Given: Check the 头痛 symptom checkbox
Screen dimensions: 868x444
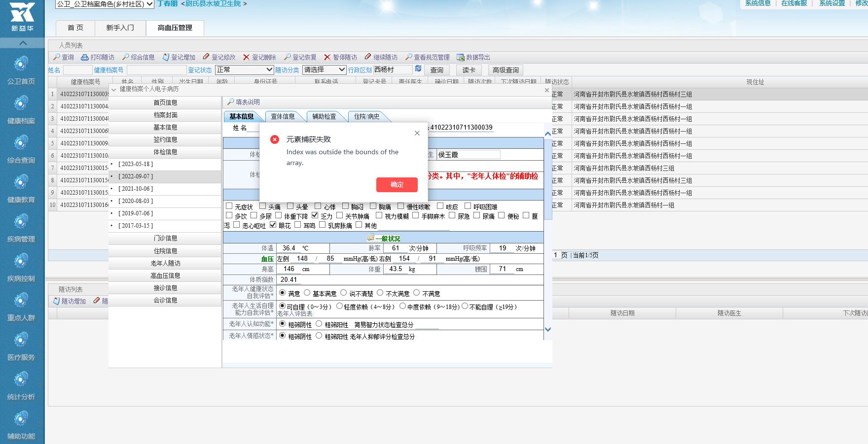Looking at the screenshot, I should (x=263, y=206).
